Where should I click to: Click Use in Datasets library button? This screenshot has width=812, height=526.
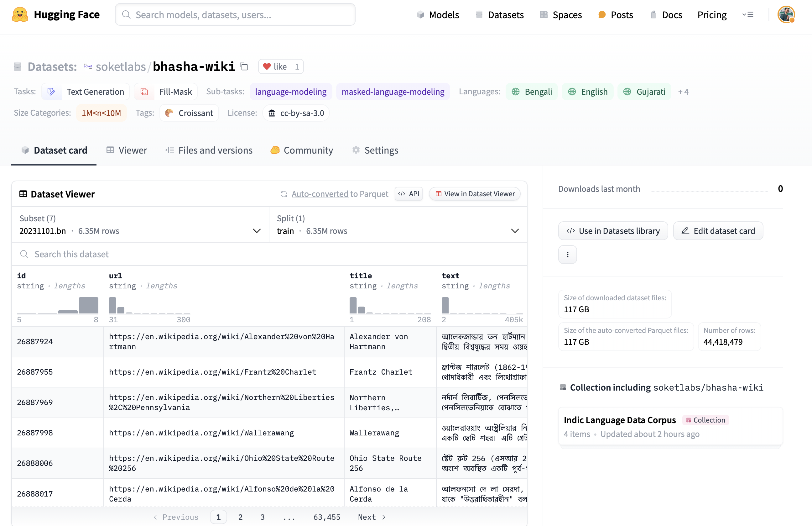[613, 231]
